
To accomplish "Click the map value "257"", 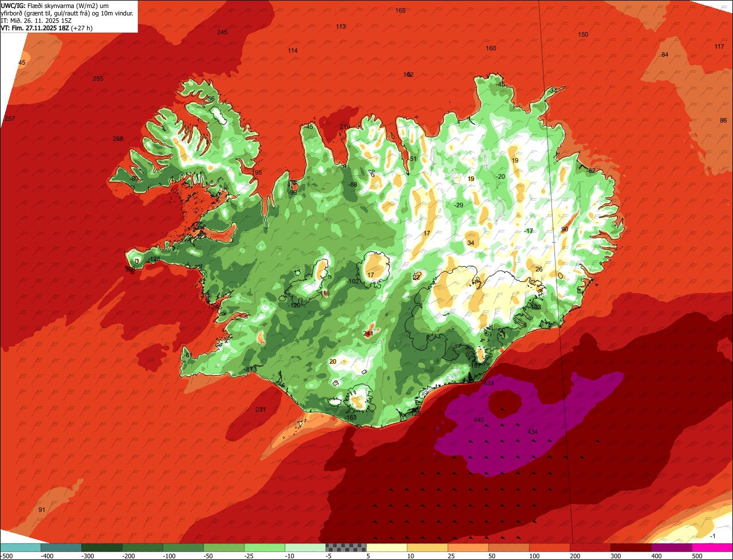I will 9,119.
